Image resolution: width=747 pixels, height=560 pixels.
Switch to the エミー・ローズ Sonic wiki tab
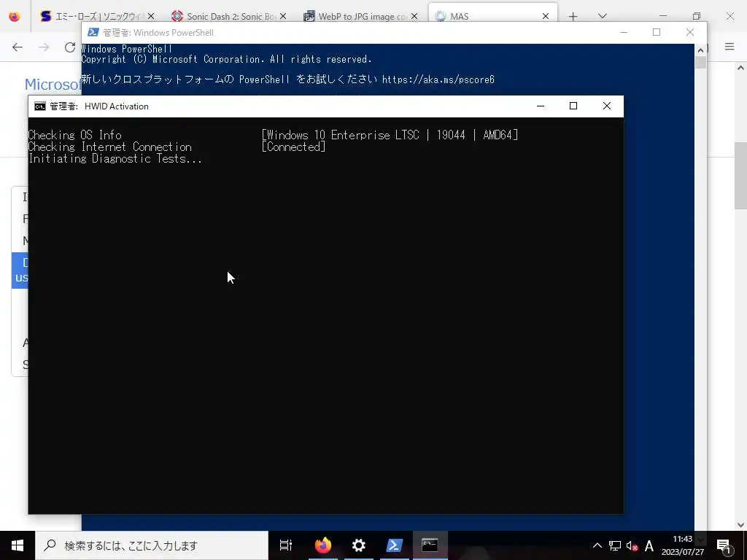[98, 16]
